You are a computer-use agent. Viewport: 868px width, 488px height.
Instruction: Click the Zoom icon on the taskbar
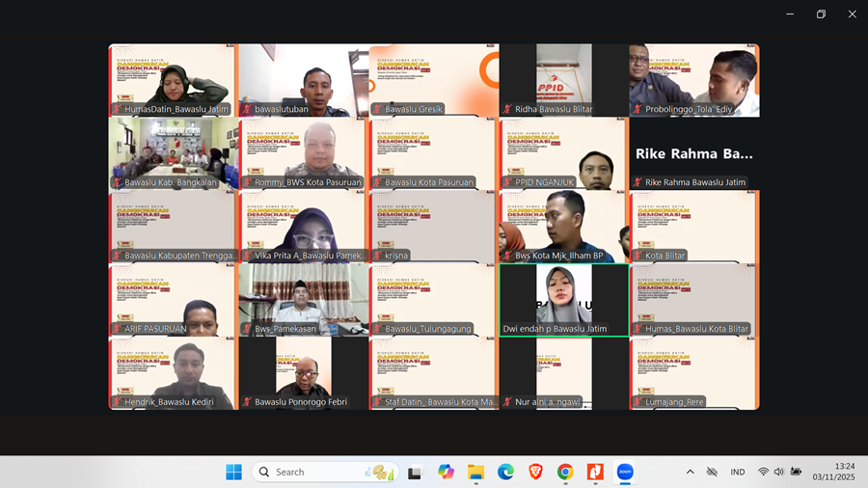pos(625,472)
